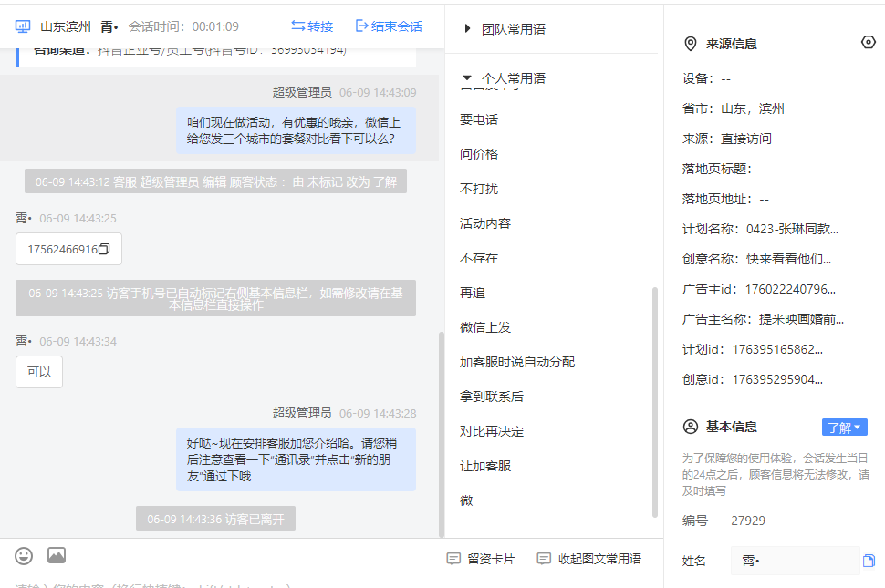Select the 再追 quick phrase
This screenshot has width=885, height=588.
coord(473,293)
